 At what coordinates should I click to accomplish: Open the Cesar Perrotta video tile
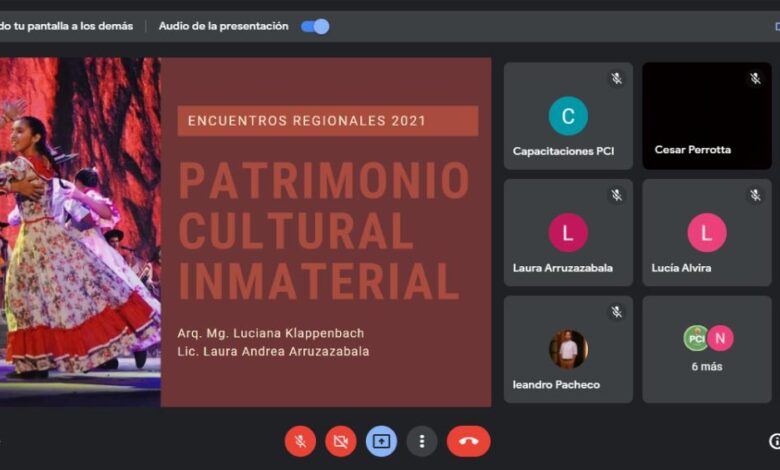pos(707,116)
